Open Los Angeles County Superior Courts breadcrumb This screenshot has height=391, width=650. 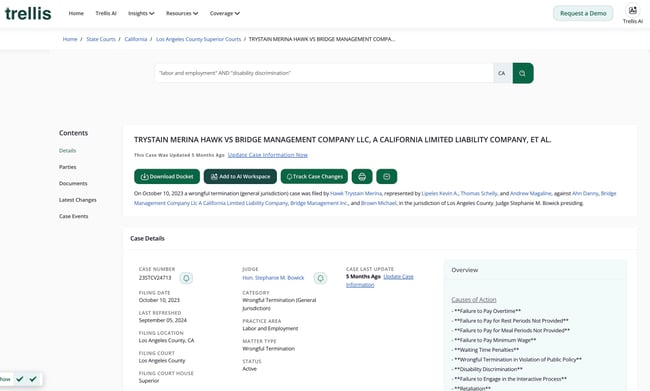coord(198,39)
